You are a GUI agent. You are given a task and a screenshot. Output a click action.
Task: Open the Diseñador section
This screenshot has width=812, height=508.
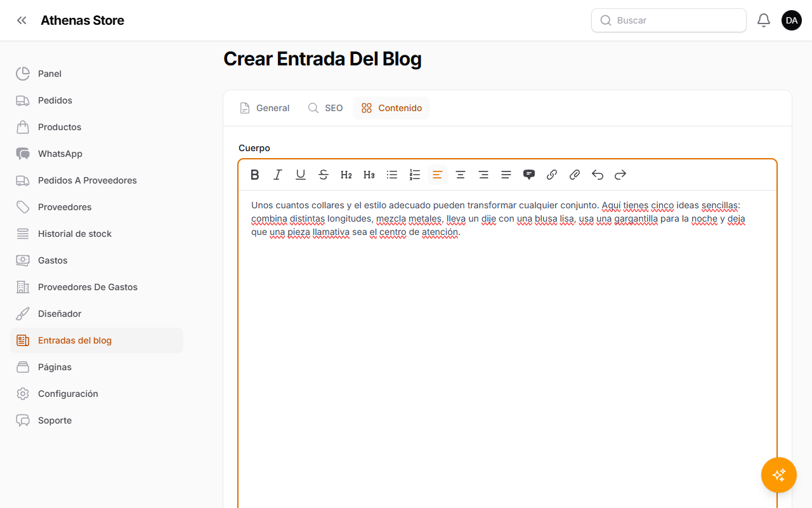(x=96, y=314)
